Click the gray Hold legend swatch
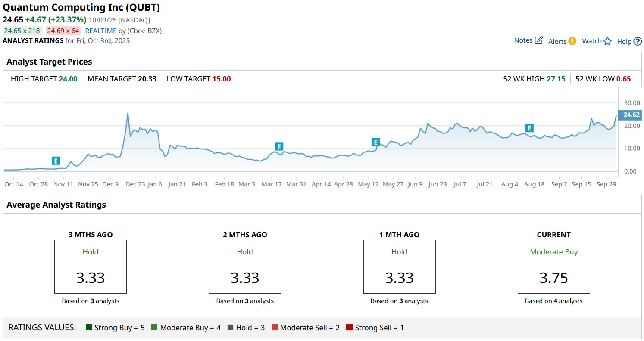The image size is (644, 341). tap(230, 328)
